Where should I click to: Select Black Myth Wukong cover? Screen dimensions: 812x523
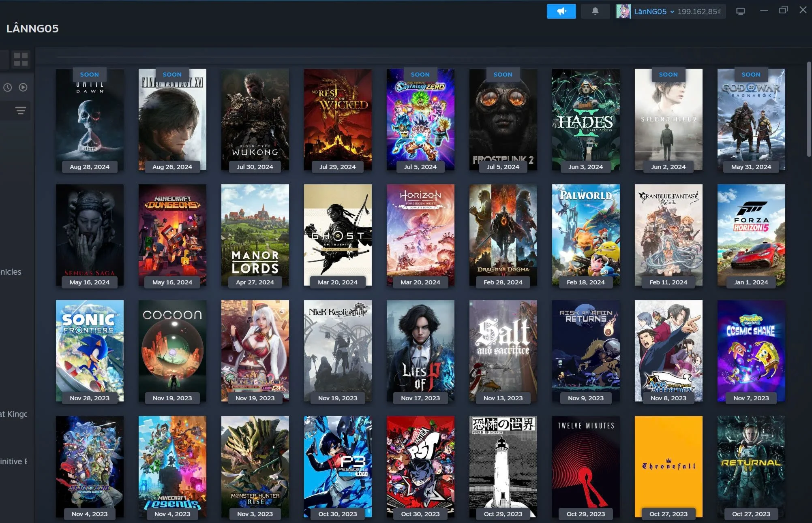click(255, 120)
